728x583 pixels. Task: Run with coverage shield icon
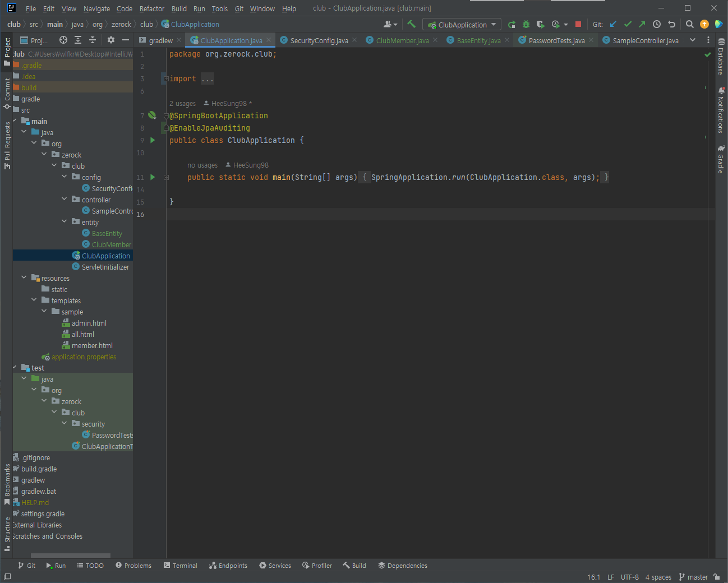pyautogui.click(x=540, y=25)
